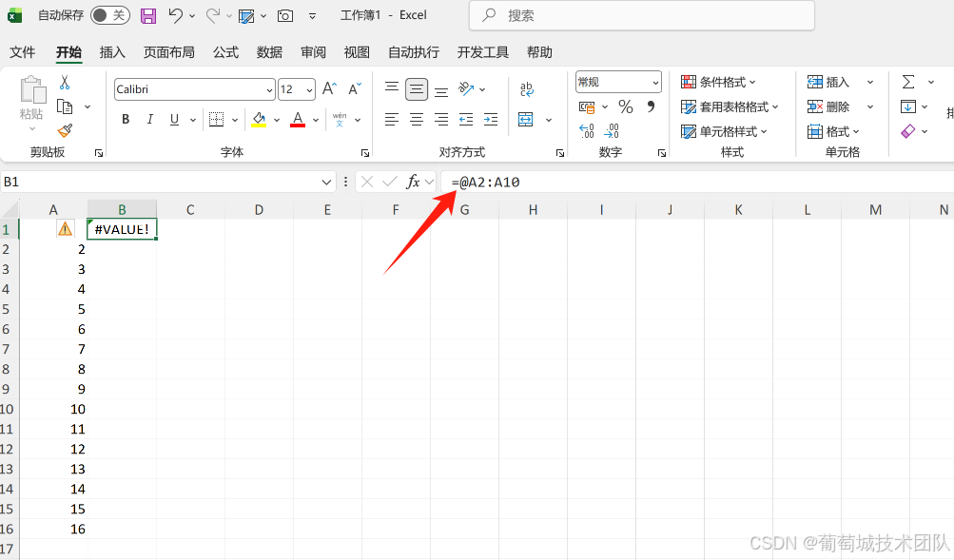Click the merge and center icon
Screen dimensions: 954x560
pos(526,119)
